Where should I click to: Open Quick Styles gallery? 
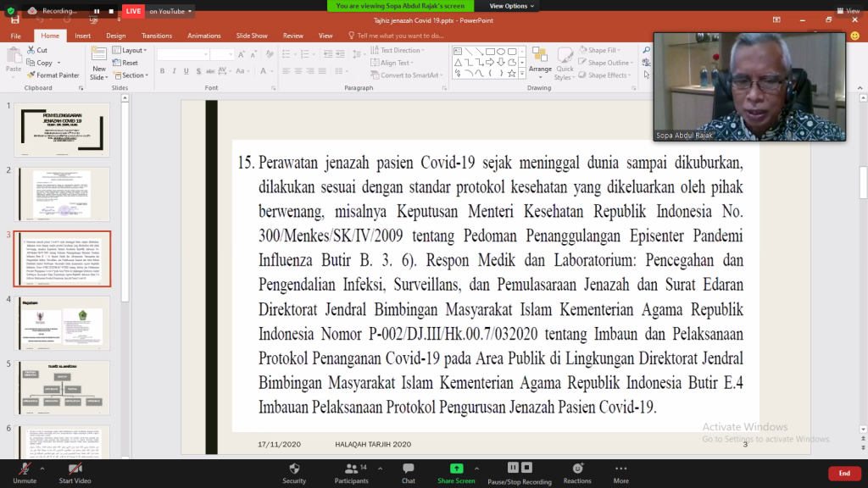point(564,63)
